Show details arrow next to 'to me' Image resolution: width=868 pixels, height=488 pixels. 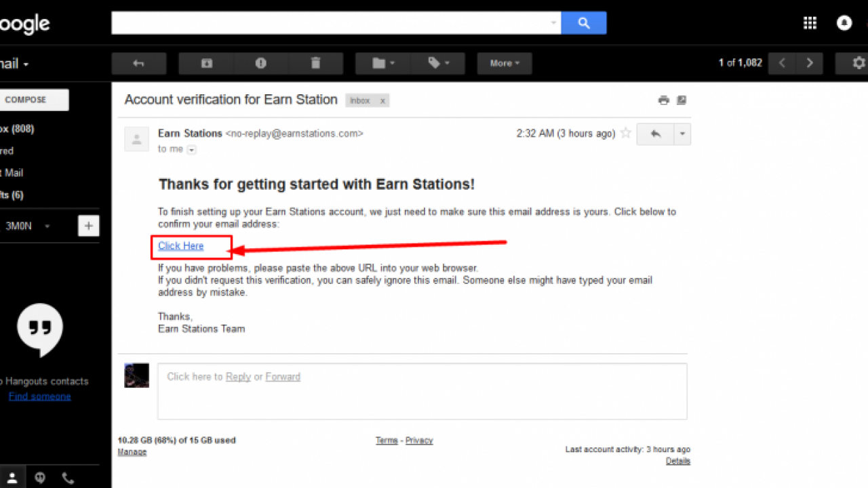[192, 150]
